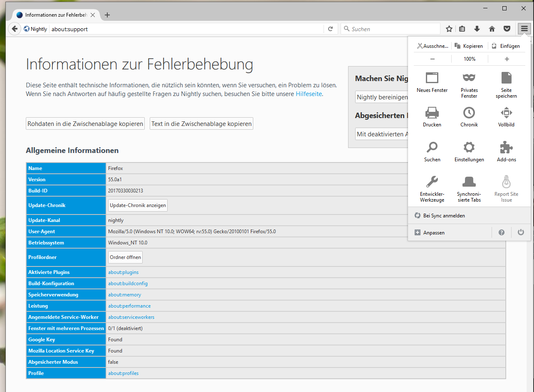The width and height of the screenshot is (534, 392).
Task: Zoom out with the minus button
Action: click(433, 59)
